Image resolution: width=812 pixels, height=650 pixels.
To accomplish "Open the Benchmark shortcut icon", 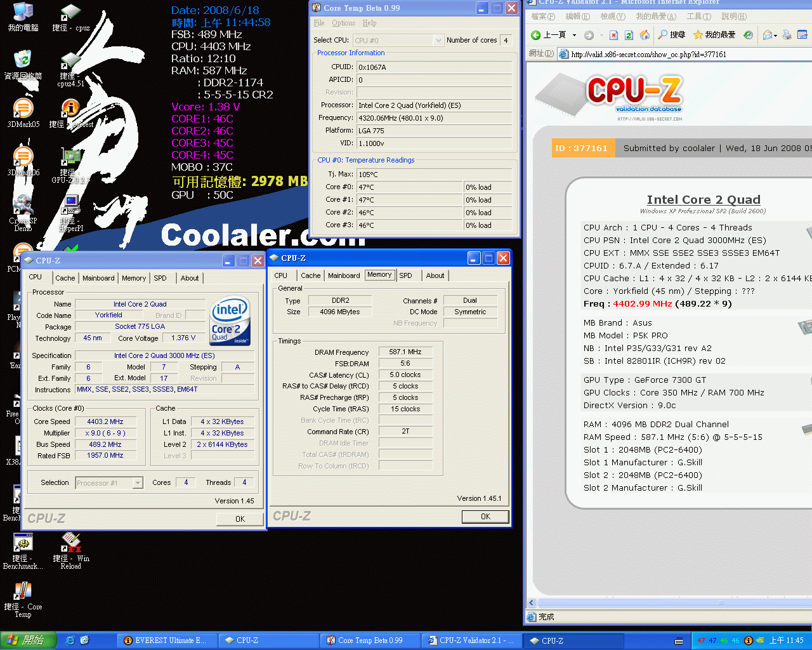I will (x=23, y=551).
